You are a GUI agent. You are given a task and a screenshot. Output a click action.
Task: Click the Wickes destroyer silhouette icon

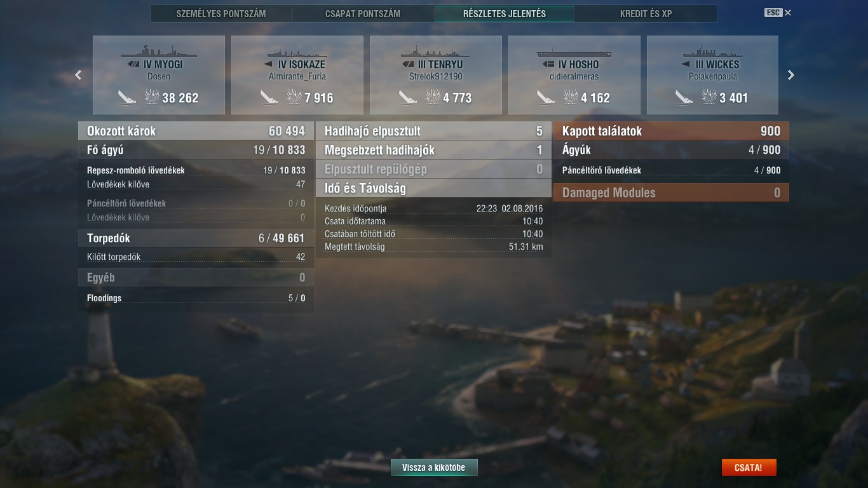[x=713, y=51]
